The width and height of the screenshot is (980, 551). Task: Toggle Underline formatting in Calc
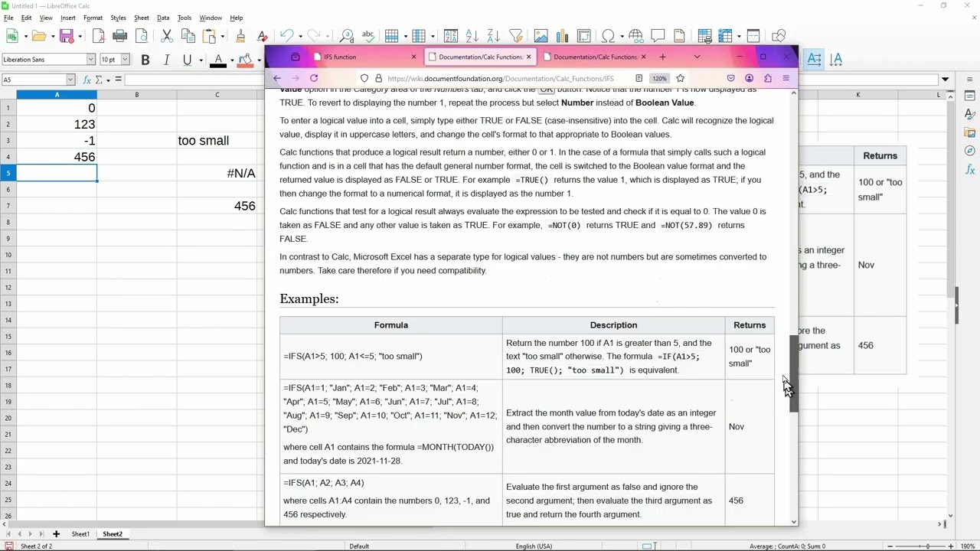pyautogui.click(x=187, y=60)
